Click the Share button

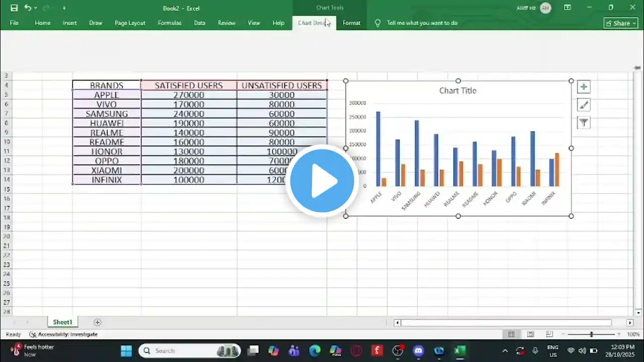620,23
